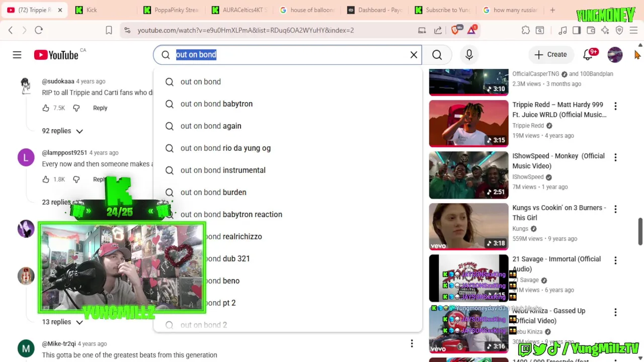Select suggestion 'out on bond babytron reaction'
The image size is (644, 362).
pyautogui.click(x=288, y=214)
